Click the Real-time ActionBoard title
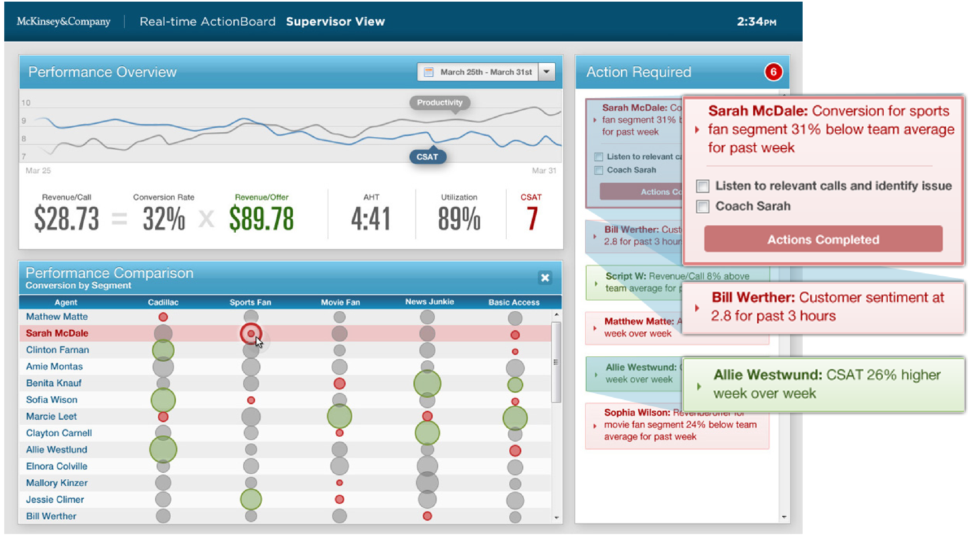This screenshot has width=980, height=539. pyautogui.click(x=208, y=21)
